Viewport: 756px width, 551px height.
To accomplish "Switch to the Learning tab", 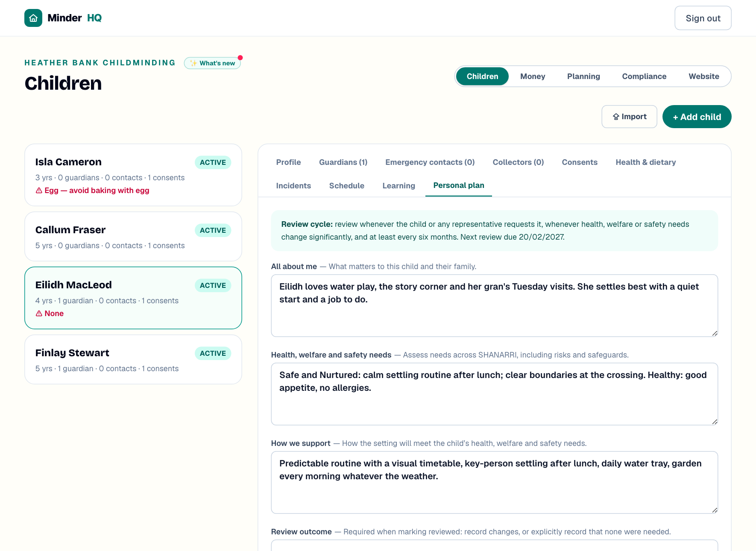I will click(399, 186).
